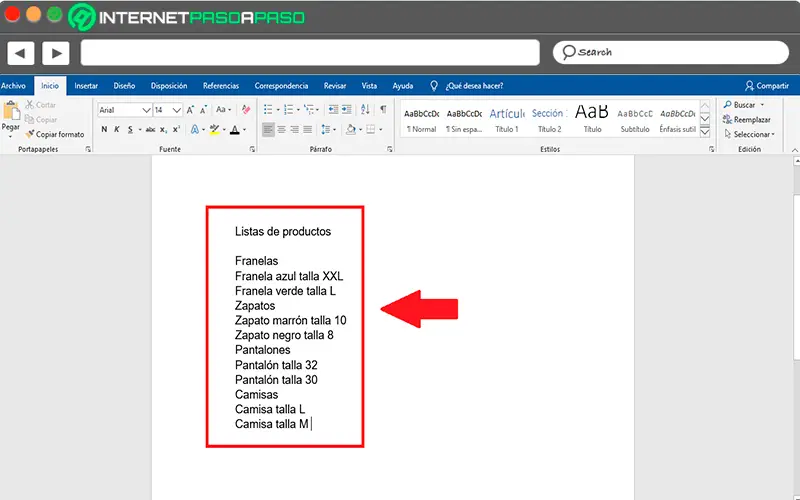Switch to the Insertar tab
The image size is (800, 500).
pyautogui.click(x=86, y=86)
